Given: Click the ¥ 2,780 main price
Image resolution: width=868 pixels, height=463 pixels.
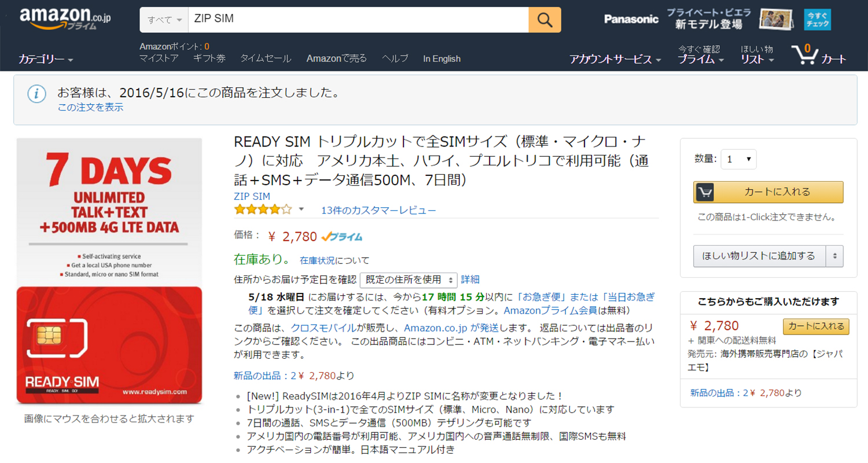Looking at the screenshot, I should point(293,236).
